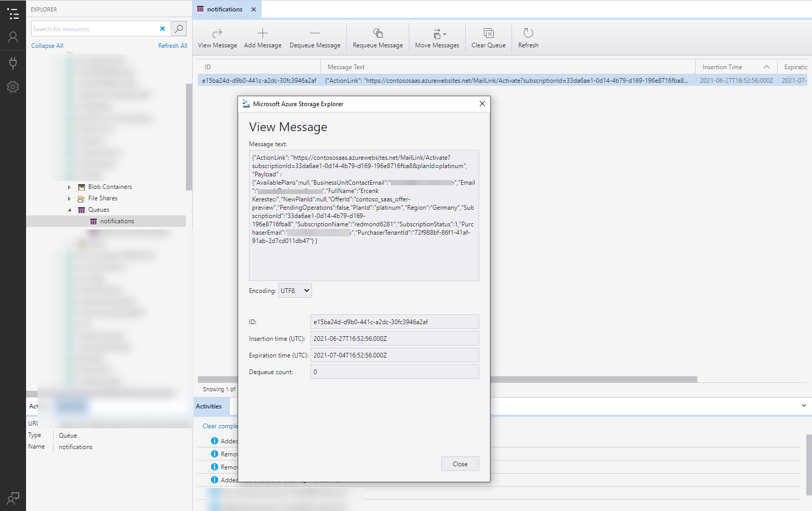
Task: Run resource search with magnifier icon
Action: (179, 29)
